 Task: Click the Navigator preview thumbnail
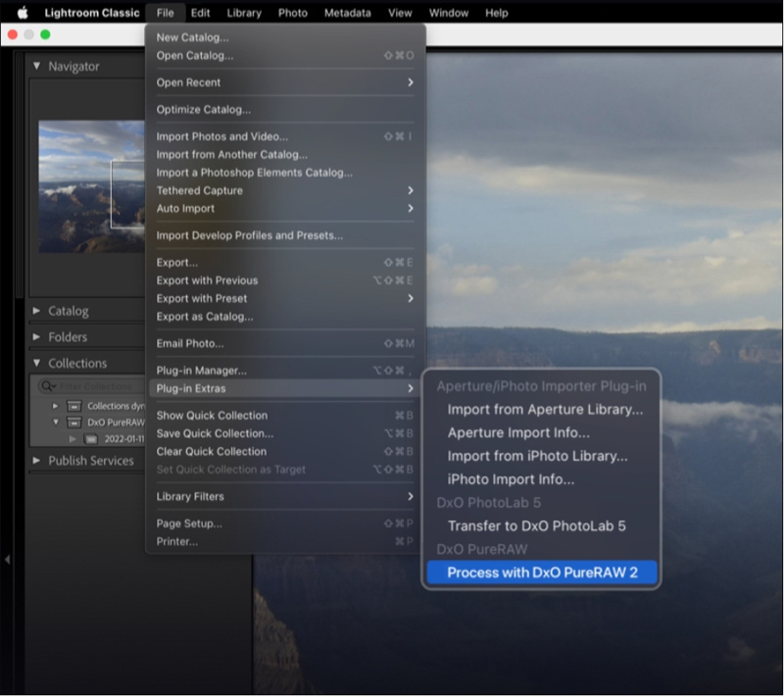coord(90,187)
